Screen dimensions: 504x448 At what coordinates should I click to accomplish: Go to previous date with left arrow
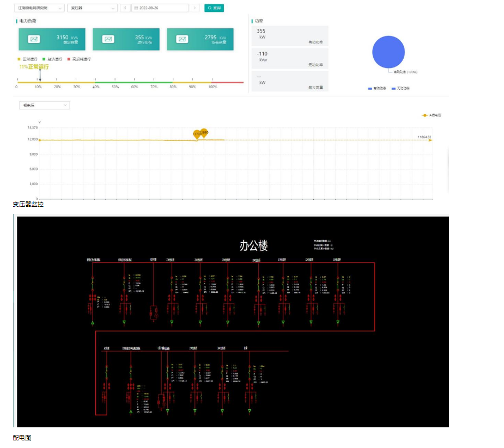tap(125, 8)
